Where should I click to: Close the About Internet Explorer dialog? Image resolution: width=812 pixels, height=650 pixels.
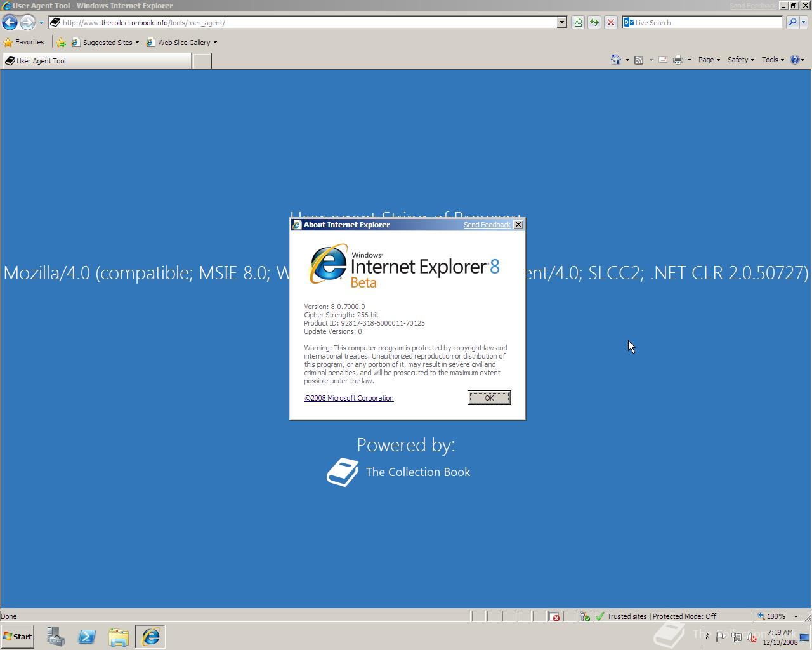(518, 225)
